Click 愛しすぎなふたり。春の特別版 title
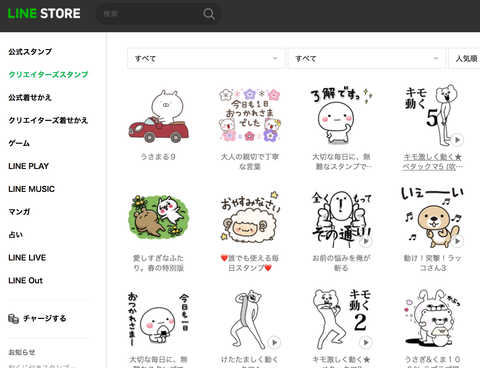 [158, 263]
